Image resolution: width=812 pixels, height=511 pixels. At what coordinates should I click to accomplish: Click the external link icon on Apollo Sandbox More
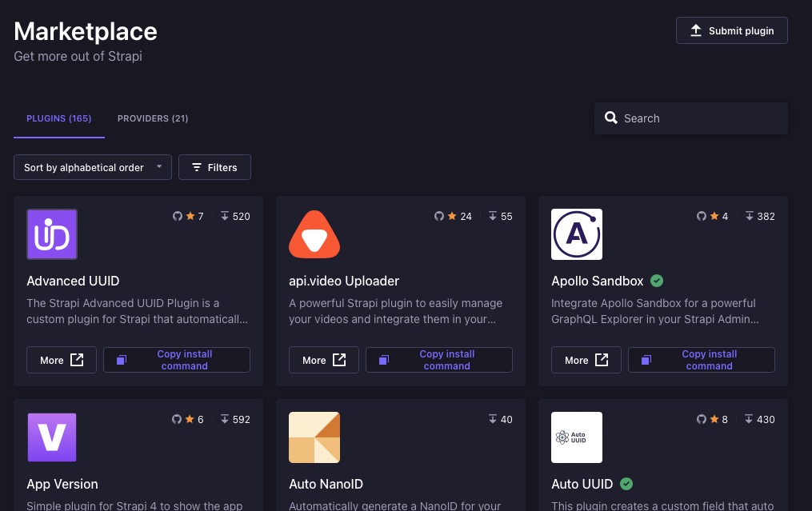(601, 360)
